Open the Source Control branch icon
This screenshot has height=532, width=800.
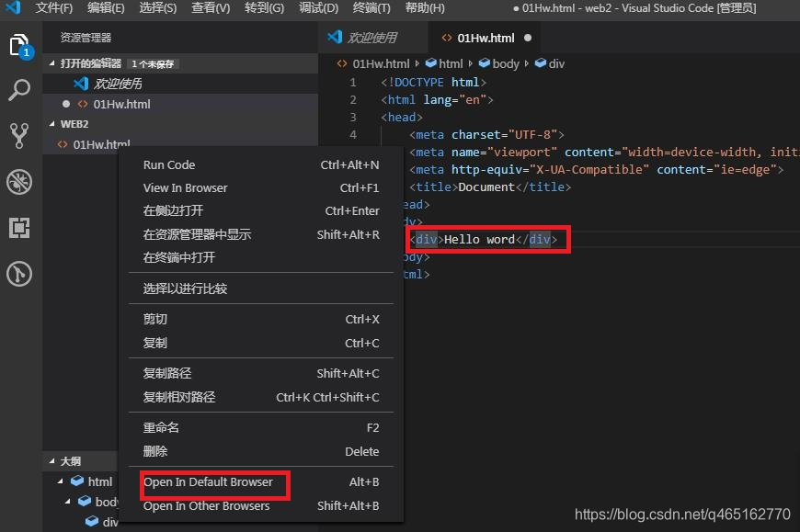point(20,135)
